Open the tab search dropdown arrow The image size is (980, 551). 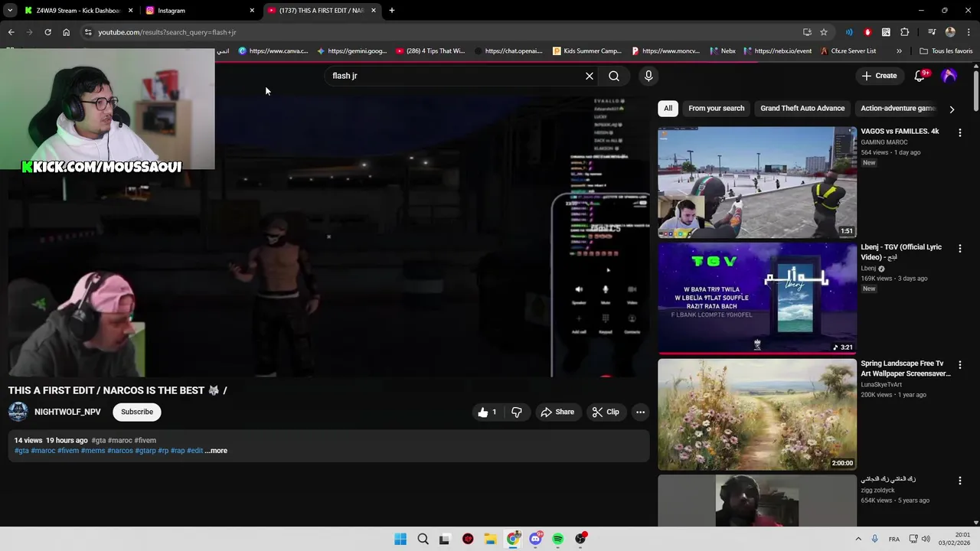coord(9,11)
